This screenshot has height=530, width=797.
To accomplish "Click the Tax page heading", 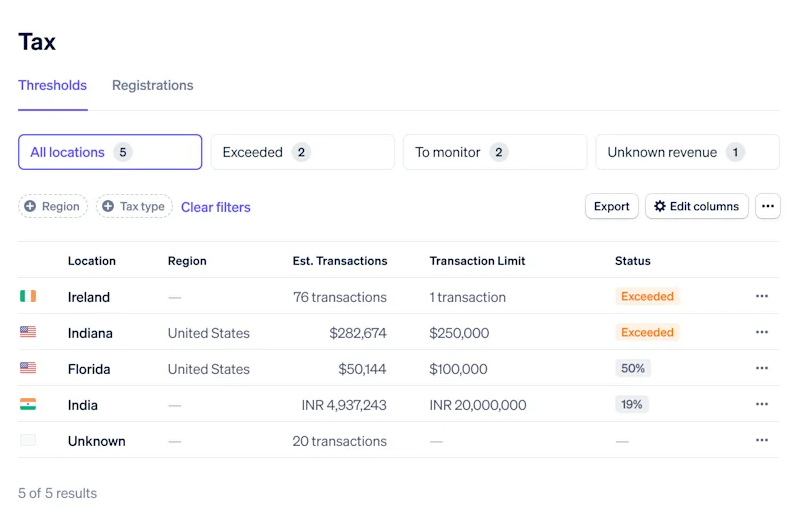I will click(37, 42).
